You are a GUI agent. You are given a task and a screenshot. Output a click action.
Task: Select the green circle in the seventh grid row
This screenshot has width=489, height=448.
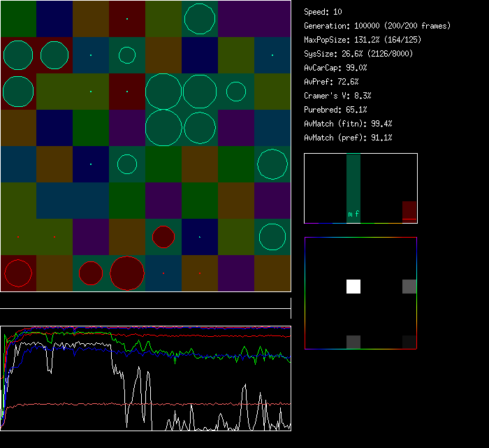point(272,237)
